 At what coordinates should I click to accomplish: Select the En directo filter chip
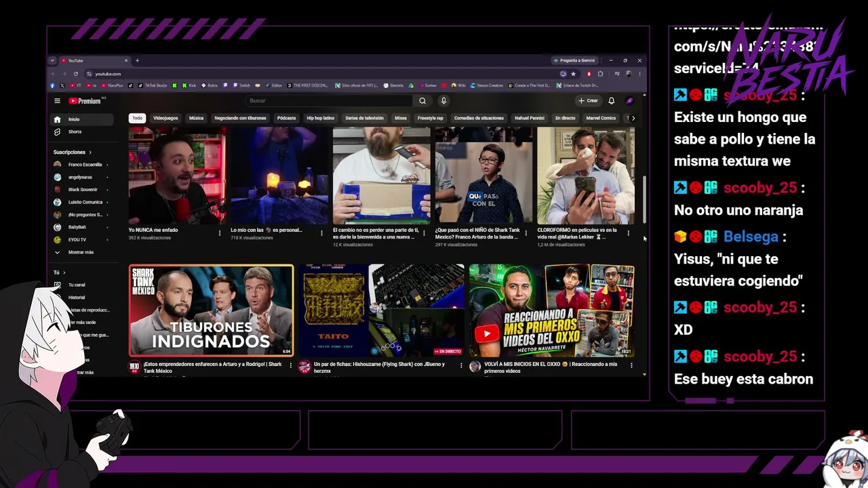(565, 118)
